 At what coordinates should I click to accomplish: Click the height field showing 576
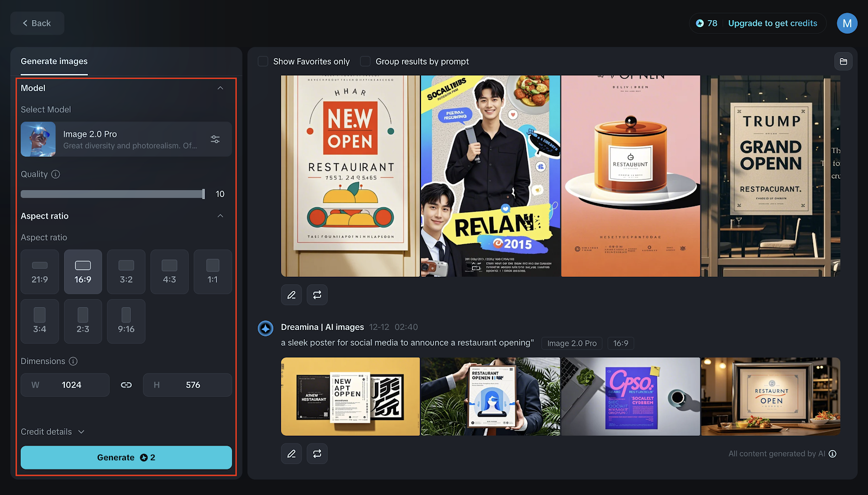187,385
